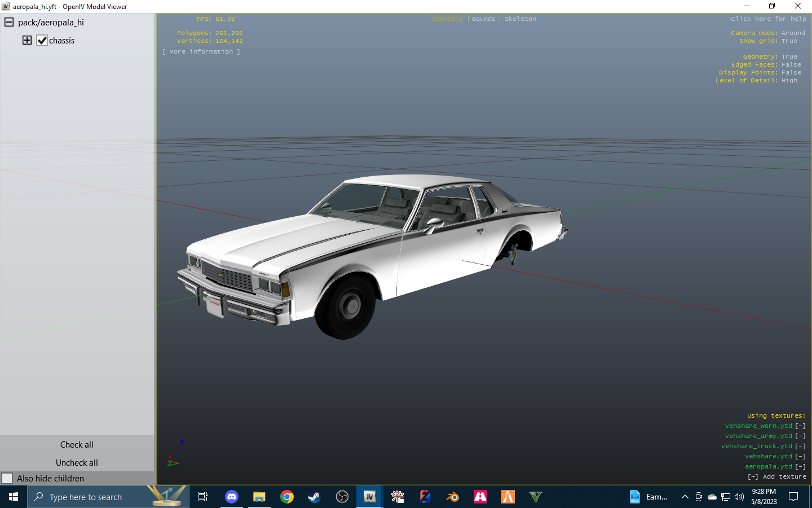
Task: Remove the vehshare_worn.ytd texture with [-]
Action: click(x=800, y=426)
